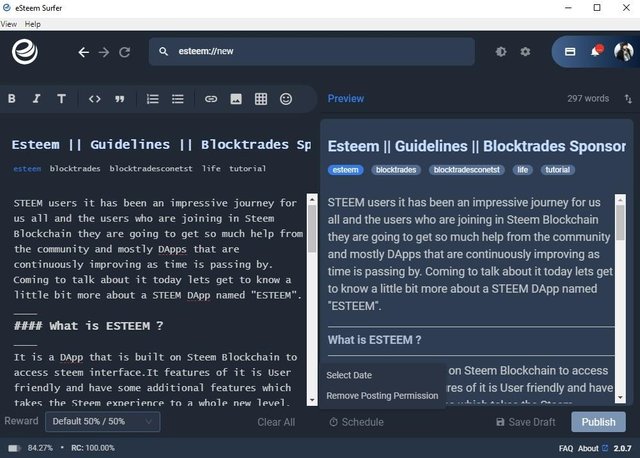Image resolution: width=640 pixels, height=458 pixels.
Task: Click the Schedule button
Action: pyautogui.click(x=356, y=422)
